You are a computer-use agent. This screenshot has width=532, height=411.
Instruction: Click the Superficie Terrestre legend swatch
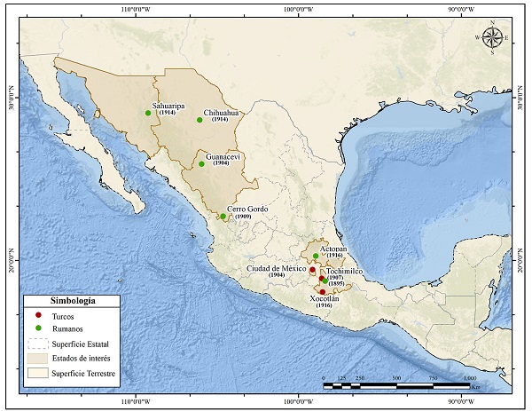(36, 375)
